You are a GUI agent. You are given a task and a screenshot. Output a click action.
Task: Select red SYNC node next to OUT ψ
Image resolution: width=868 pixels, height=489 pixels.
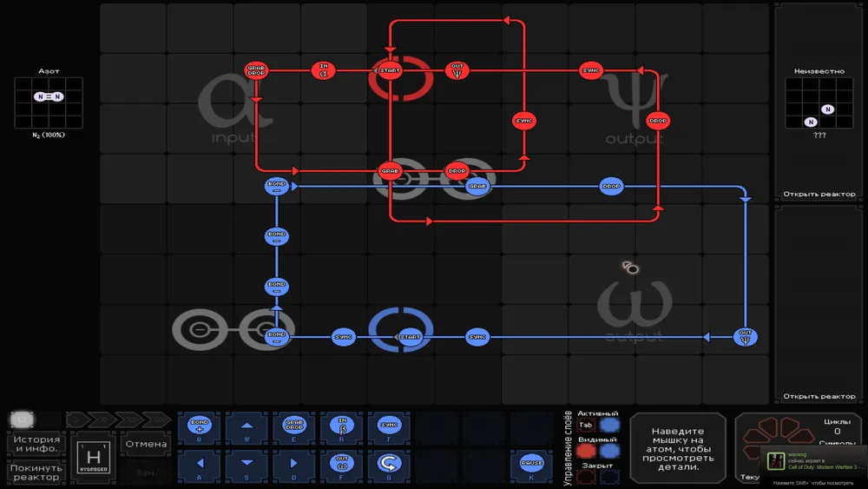point(591,70)
